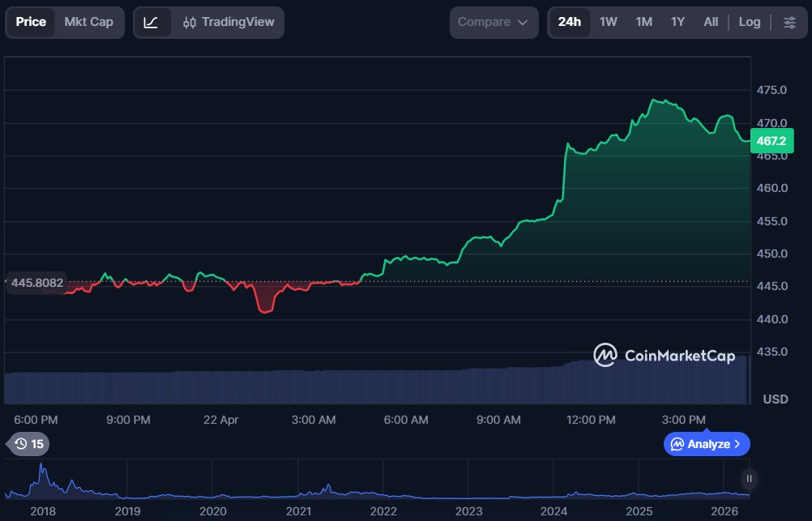This screenshot has width=812, height=521.
Task: Select the 1W time range
Action: tap(609, 22)
